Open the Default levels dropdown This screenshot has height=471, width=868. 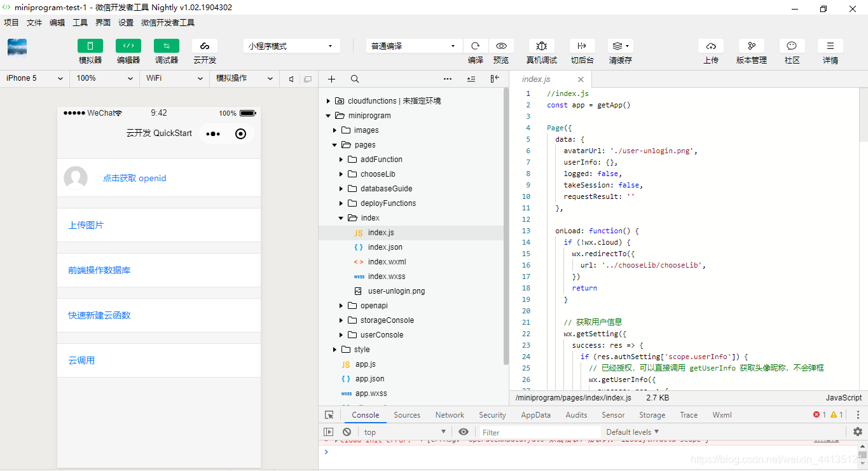point(632,432)
